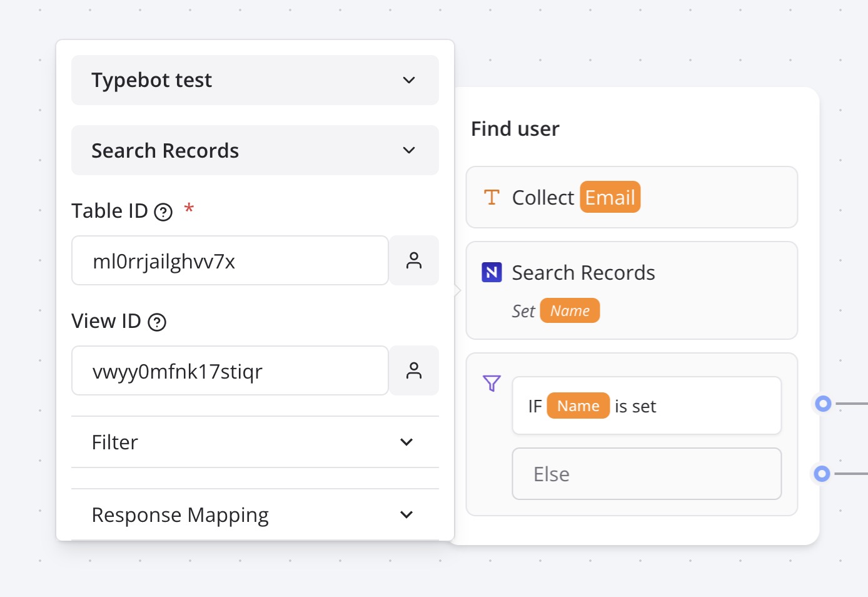This screenshot has width=868, height=597.
Task: Open the variable picker beside the View ID field
Action: click(414, 370)
